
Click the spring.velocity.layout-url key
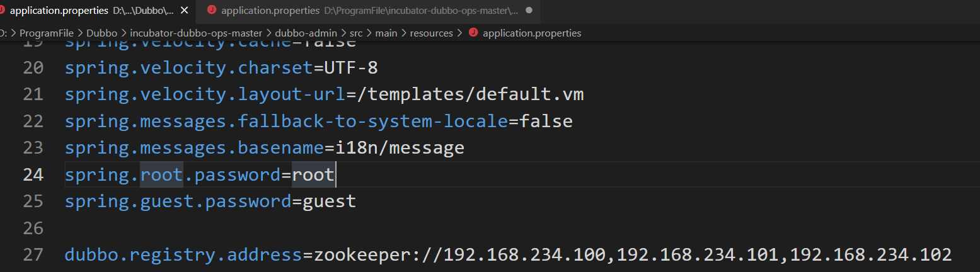pos(205,94)
